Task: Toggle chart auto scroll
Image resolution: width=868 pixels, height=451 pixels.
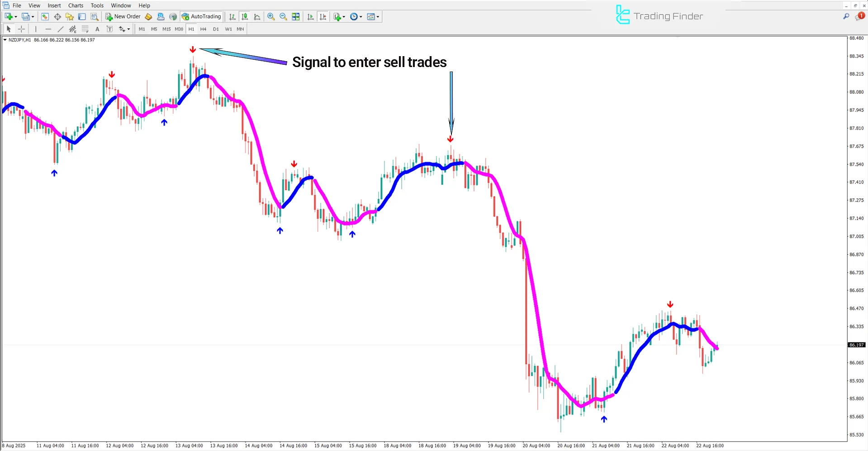Action: [310, 17]
